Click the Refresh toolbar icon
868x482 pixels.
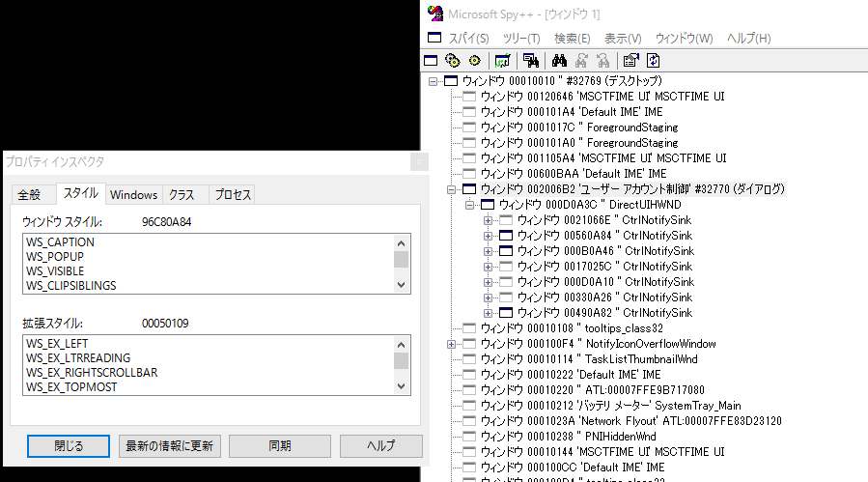pyautogui.click(x=654, y=61)
